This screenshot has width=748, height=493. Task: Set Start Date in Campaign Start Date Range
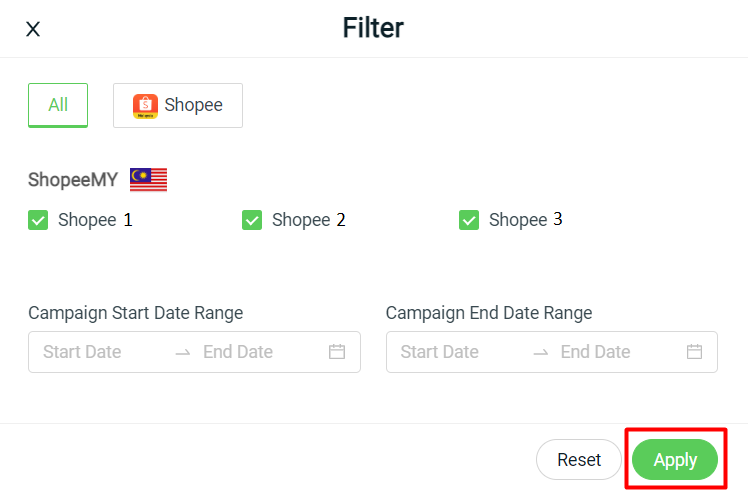pos(82,352)
